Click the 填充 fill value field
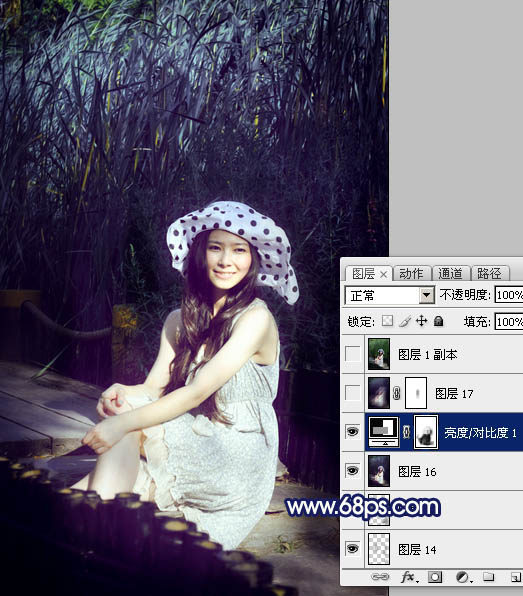 click(509, 322)
